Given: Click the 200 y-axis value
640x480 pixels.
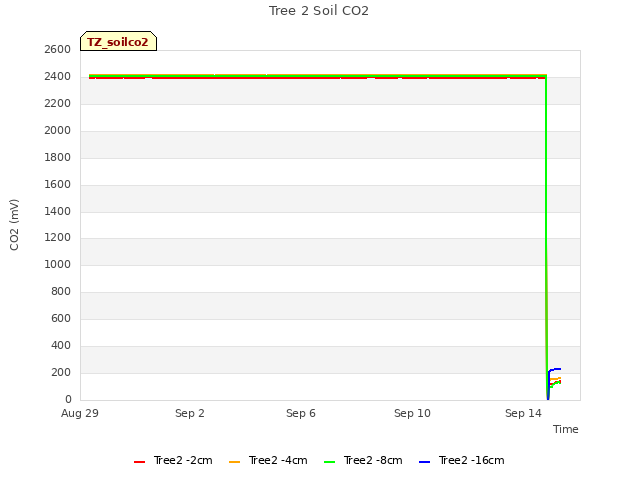Looking at the screenshot, I should (61, 373).
